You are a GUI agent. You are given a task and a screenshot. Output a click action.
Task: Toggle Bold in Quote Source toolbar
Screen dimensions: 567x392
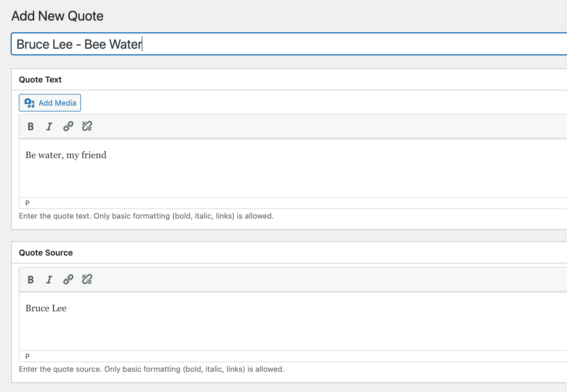point(31,280)
